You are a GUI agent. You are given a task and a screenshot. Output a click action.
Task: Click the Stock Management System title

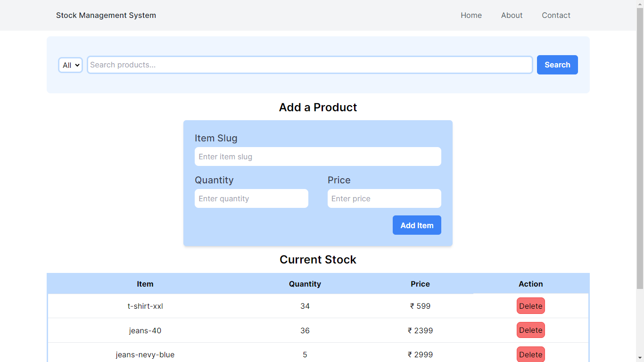tap(106, 16)
